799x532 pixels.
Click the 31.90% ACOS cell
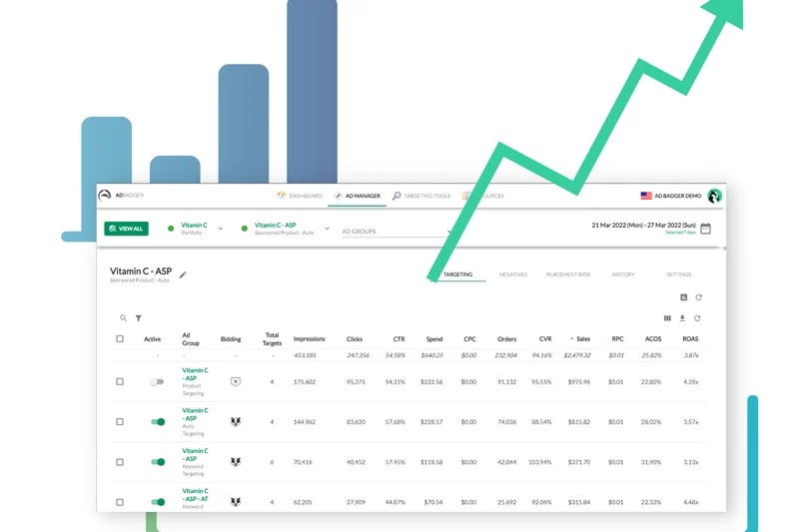(651, 462)
